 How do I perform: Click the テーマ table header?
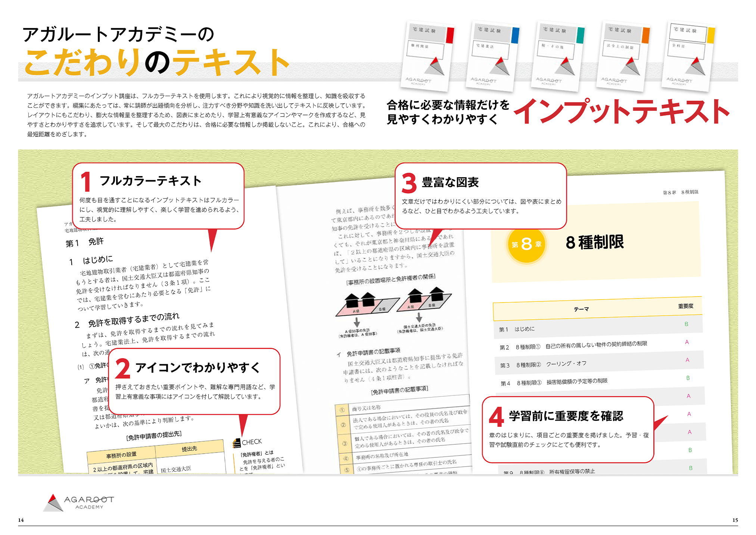coord(581,309)
